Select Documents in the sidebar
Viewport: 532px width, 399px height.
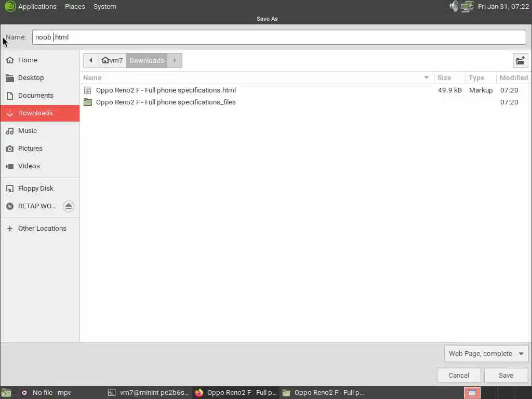click(x=40, y=96)
